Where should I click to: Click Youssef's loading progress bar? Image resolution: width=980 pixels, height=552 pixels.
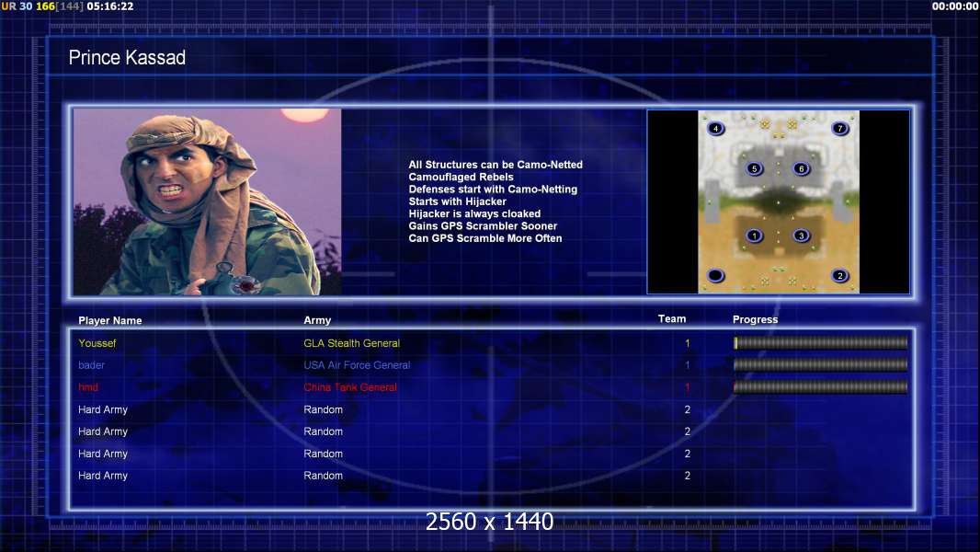(x=821, y=342)
